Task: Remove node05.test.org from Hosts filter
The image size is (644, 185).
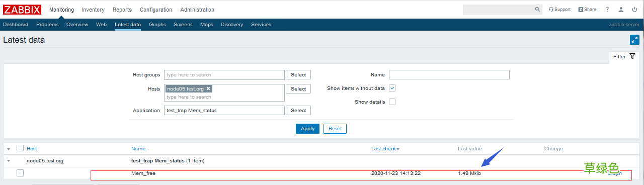Action: pos(208,88)
